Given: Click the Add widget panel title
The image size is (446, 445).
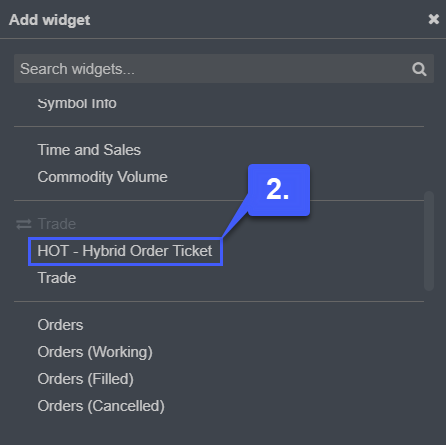Looking at the screenshot, I should pyautogui.click(x=49, y=20).
